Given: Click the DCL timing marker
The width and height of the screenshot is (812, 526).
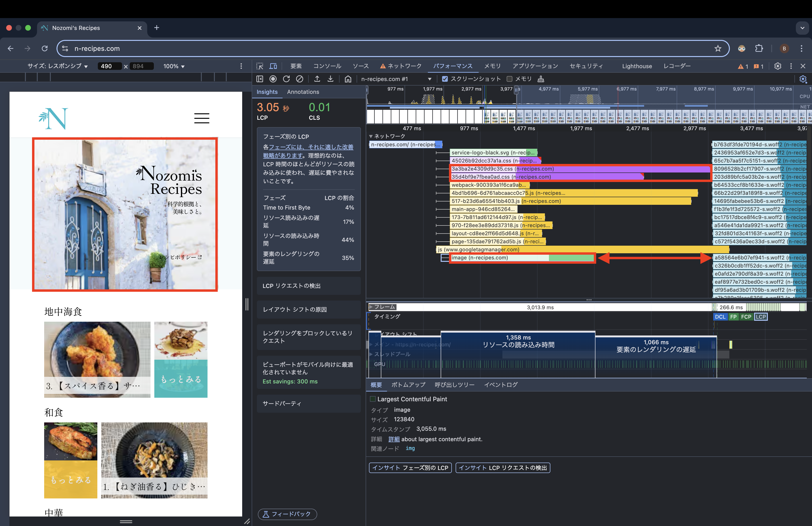Looking at the screenshot, I should coord(720,317).
